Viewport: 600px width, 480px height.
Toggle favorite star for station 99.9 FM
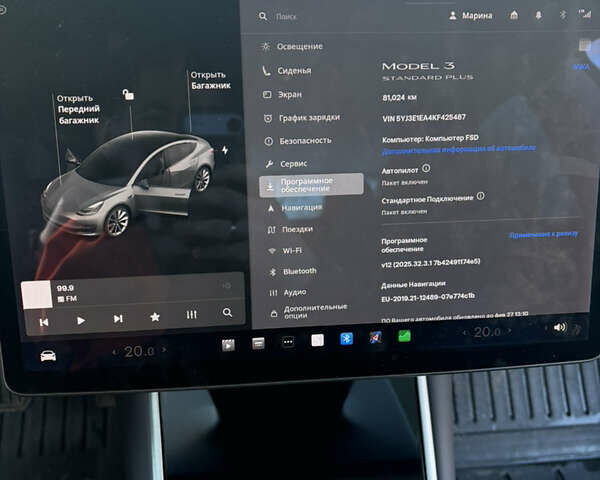pos(155,318)
